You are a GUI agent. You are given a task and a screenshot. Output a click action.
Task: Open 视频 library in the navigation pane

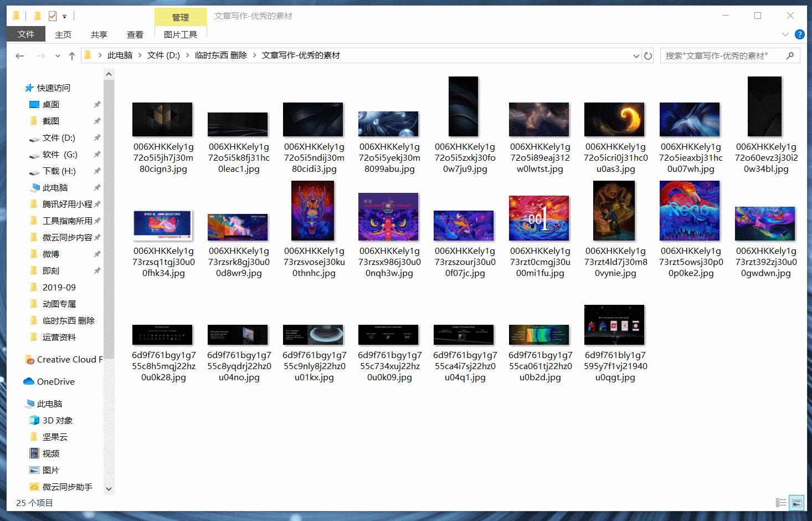51,453
